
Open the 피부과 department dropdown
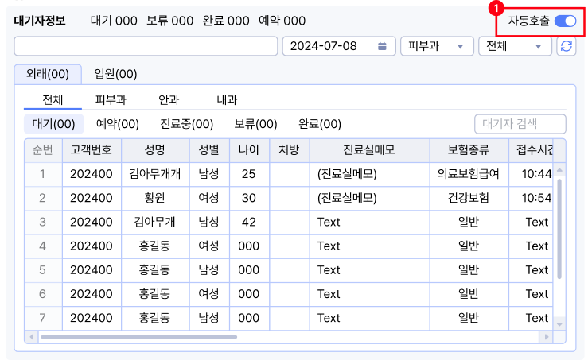click(x=437, y=46)
